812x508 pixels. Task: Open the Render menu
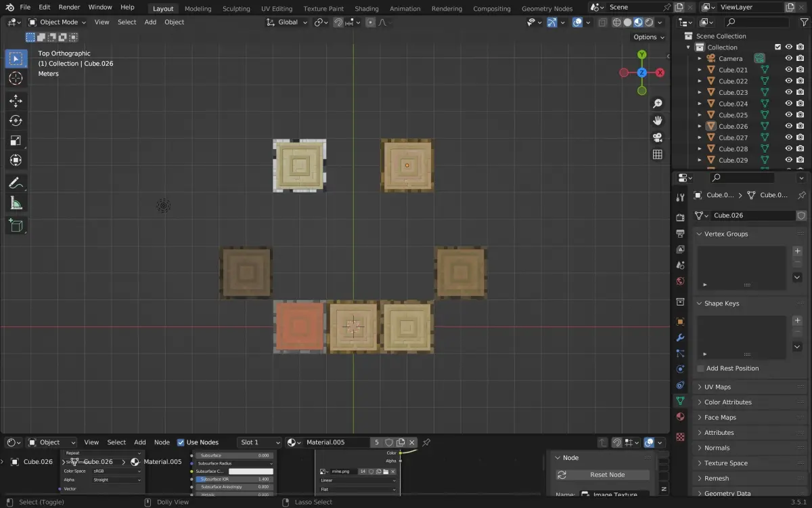click(x=69, y=7)
